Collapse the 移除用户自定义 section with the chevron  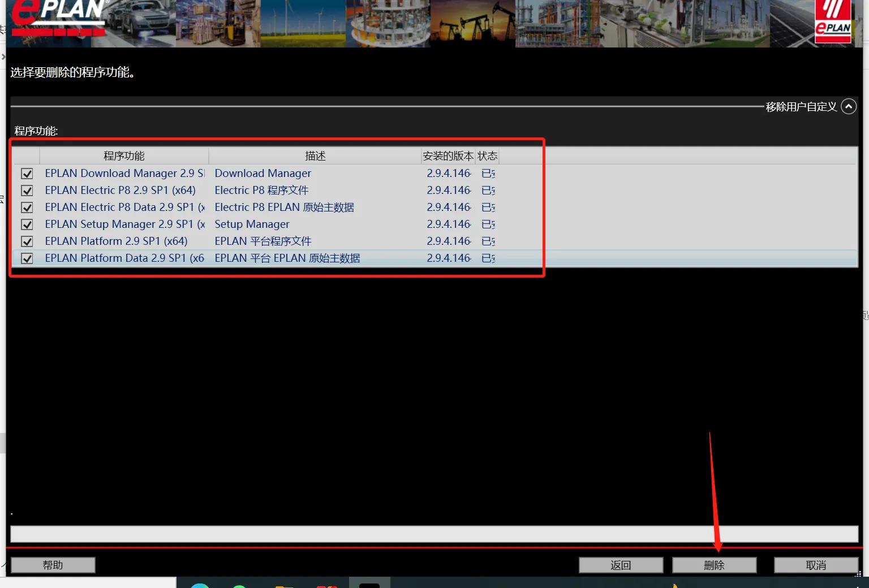tap(849, 106)
